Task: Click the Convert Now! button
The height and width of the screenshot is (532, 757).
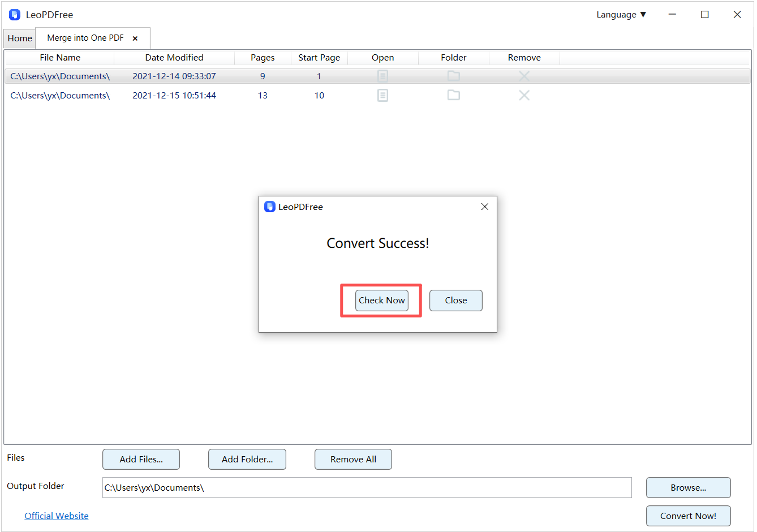Action: pos(689,516)
